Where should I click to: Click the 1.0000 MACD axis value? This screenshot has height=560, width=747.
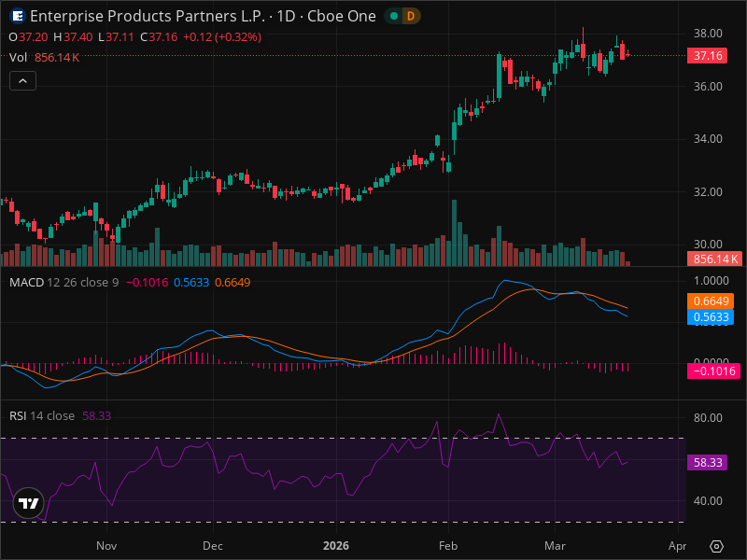pos(711,281)
